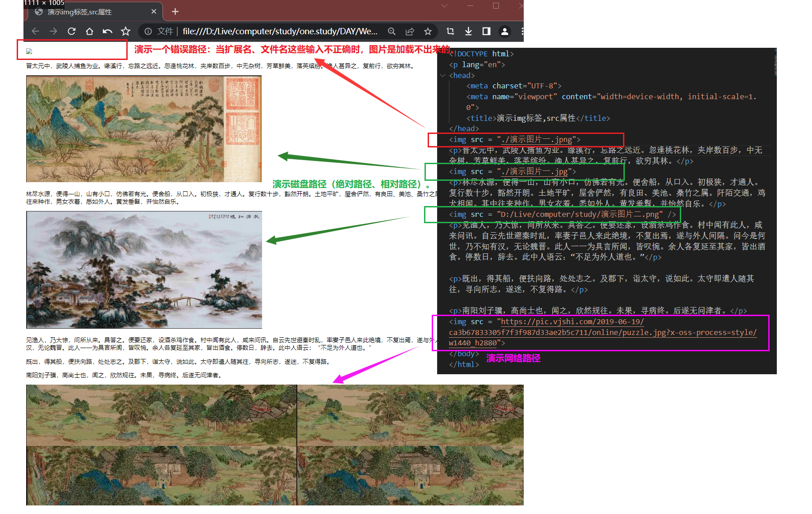Click the code paragraph starting 既出,得其船
This screenshot has height=514, width=812.
tap(601, 284)
